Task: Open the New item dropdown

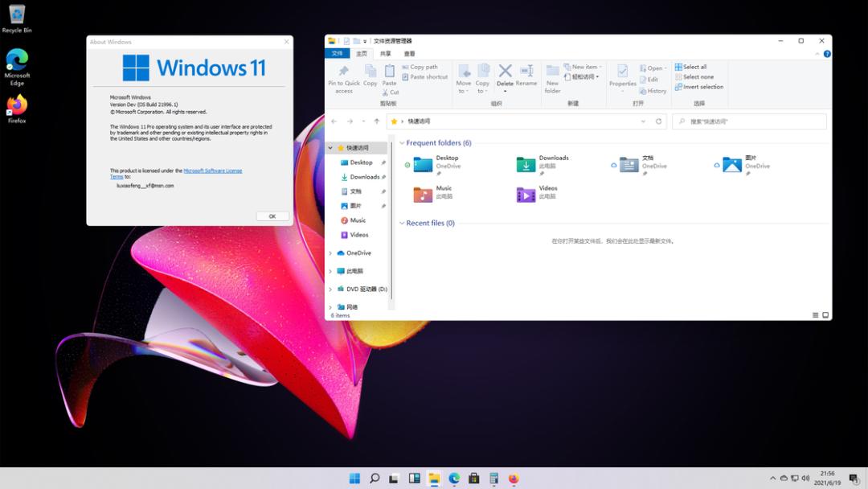Action: tap(583, 67)
